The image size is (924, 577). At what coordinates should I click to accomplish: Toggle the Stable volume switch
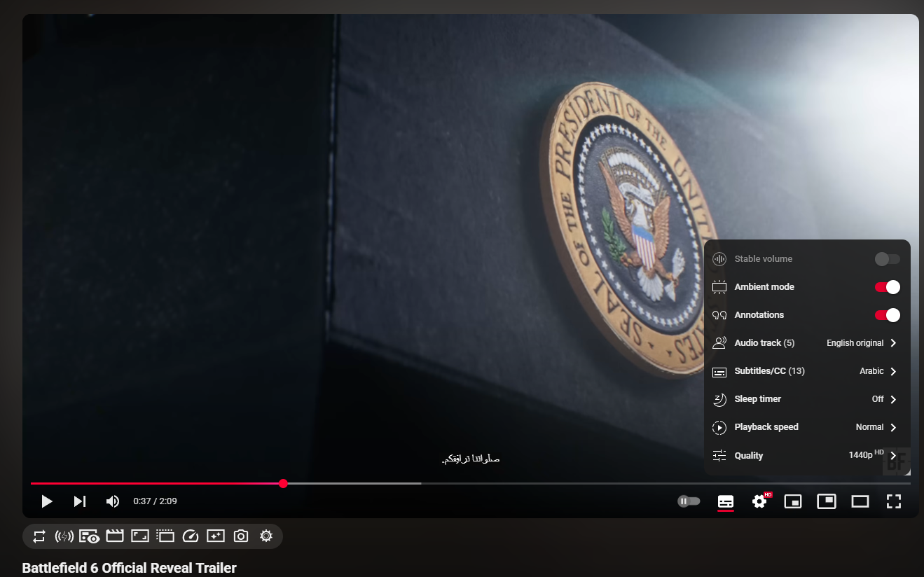888,259
